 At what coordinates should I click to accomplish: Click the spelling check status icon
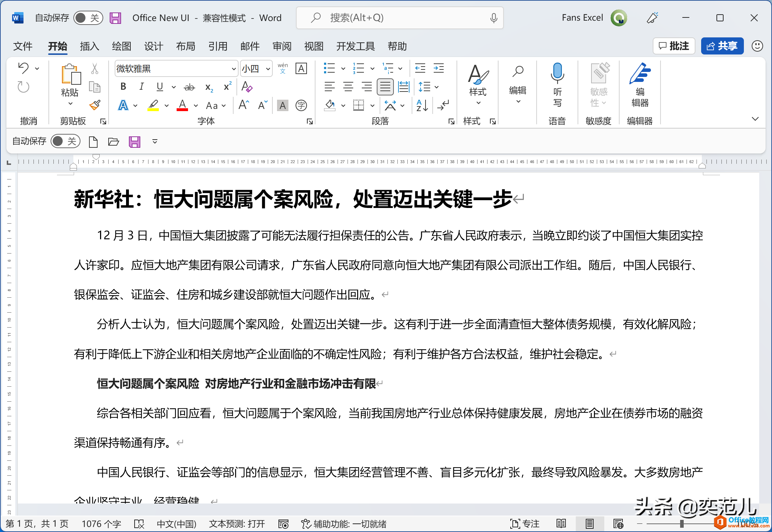point(139,524)
